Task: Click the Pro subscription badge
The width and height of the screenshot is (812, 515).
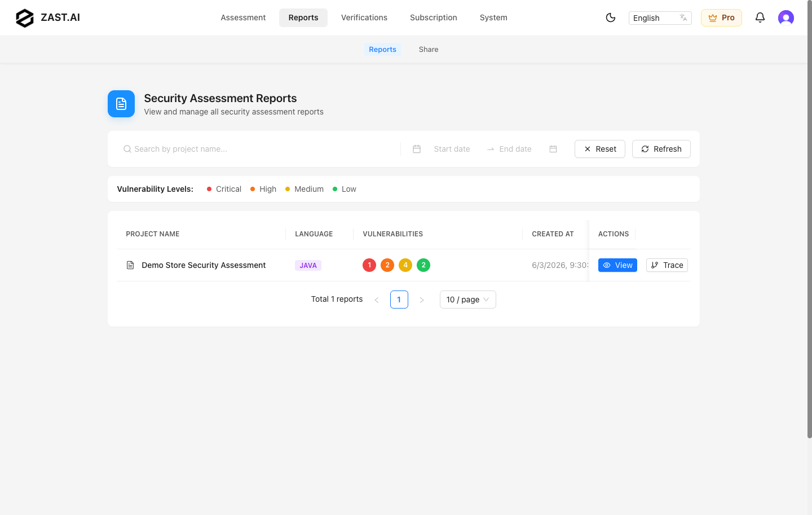Action: [721, 17]
